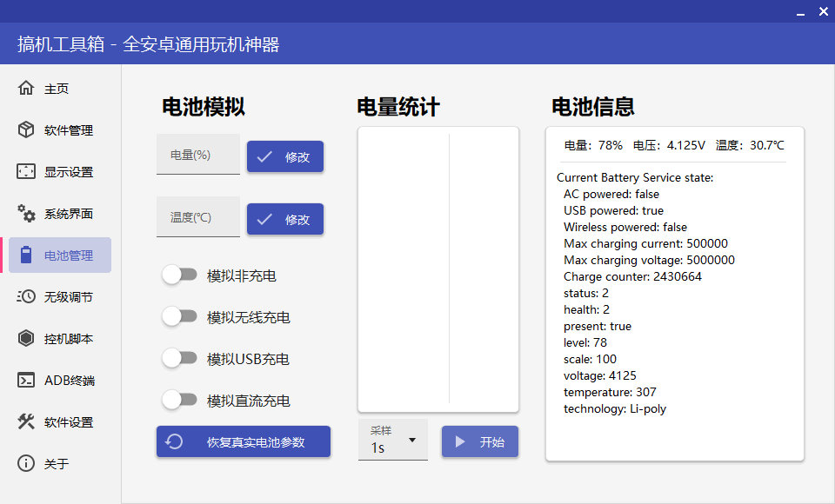The width and height of the screenshot is (835, 504).
Task: Switch on the 模拟直流充电 toggle
Action: click(x=179, y=400)
